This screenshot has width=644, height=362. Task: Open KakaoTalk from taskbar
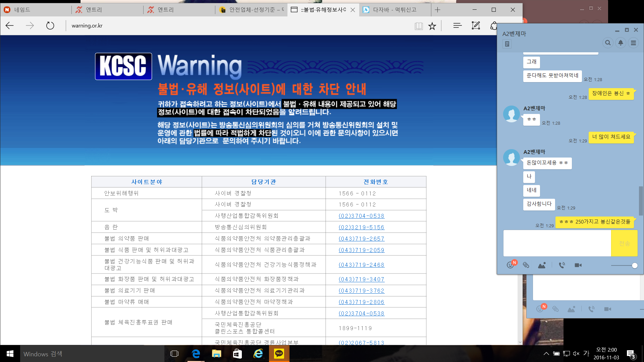[x=279, y=354]
